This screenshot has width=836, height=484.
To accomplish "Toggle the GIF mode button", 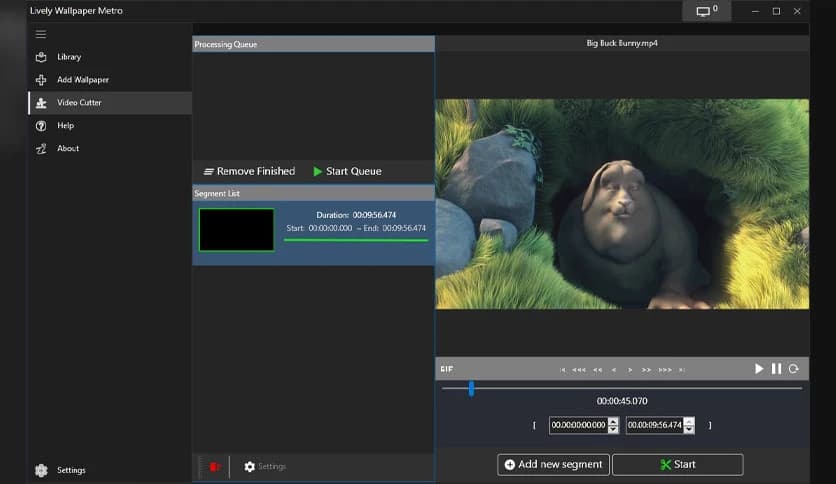I will coord(446,369).
